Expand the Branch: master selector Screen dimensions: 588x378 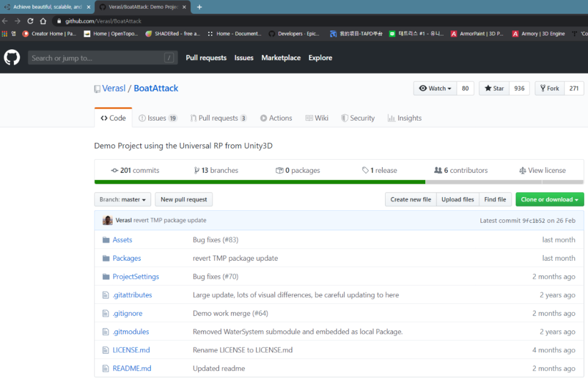tap(122, 199)
